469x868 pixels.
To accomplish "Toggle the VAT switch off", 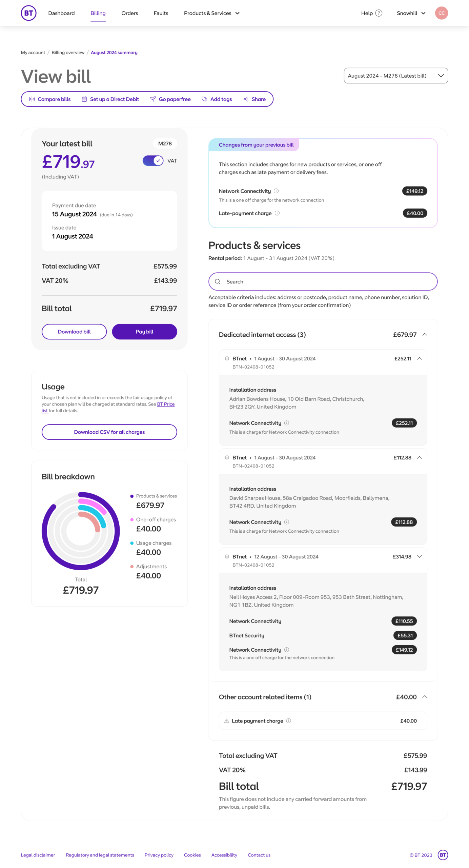I will coord(153,161).
